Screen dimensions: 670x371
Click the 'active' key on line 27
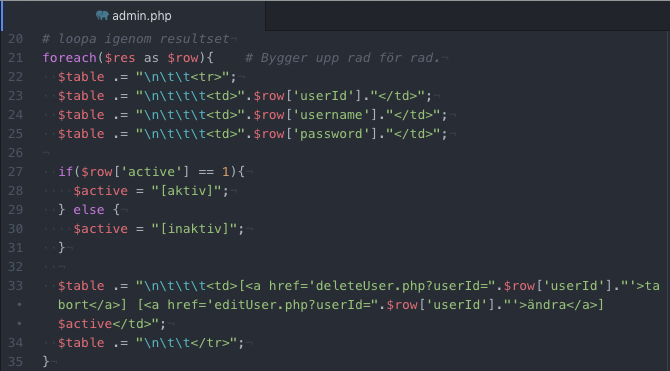(151, 172)
